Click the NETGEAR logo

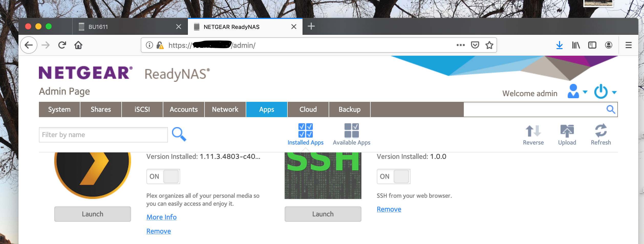[x=86, y=73]
